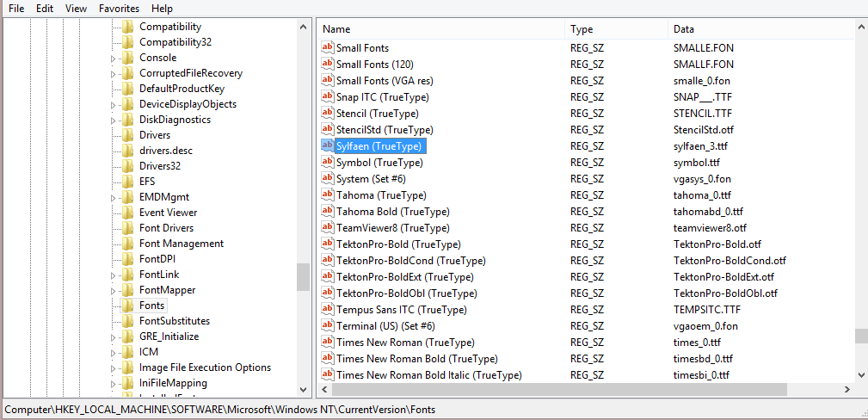Click the Fonts key folder icon
868x420 pixels.
pos(127,306)
